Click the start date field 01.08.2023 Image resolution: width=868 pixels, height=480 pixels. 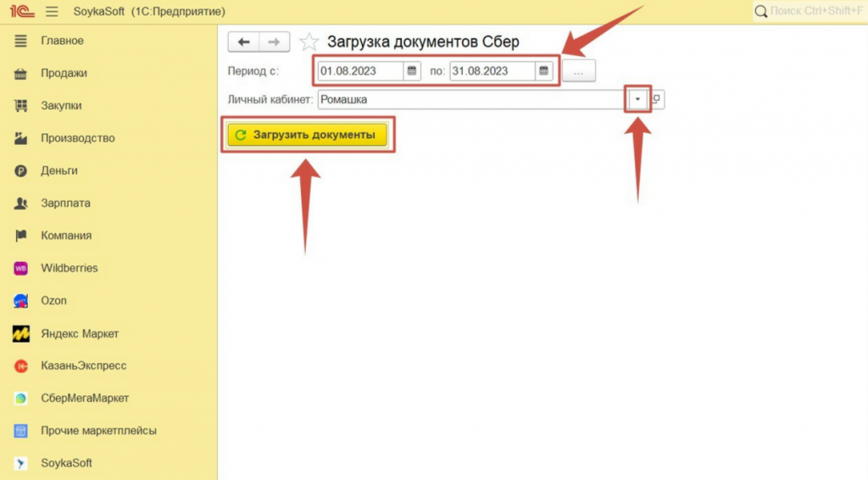tap(359, 71)
